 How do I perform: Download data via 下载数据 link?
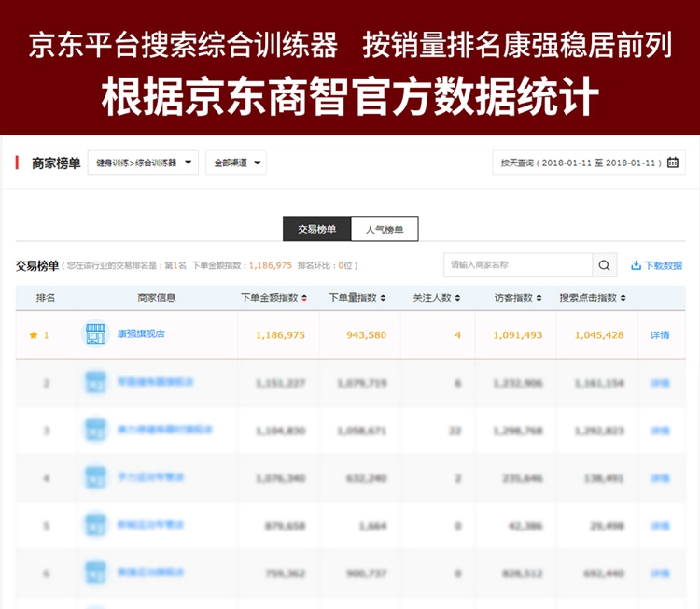656,265
